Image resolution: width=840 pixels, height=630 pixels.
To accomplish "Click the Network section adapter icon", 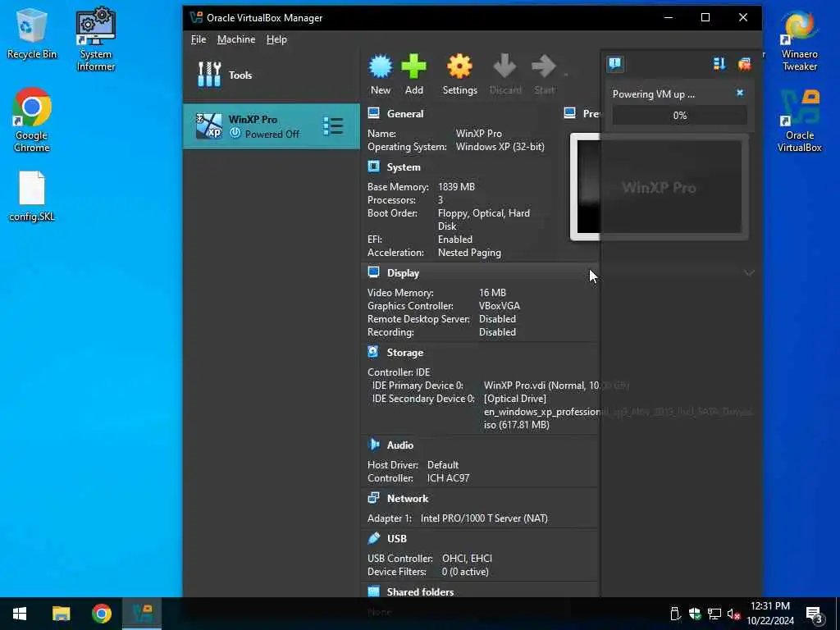I will [x=374, y=498].
